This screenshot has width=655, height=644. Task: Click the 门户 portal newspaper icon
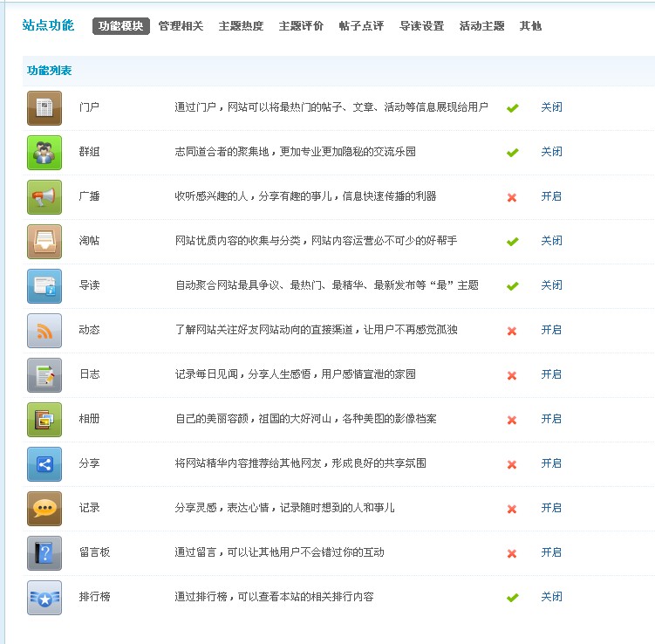pyautogui.click(x=44, y=108)
